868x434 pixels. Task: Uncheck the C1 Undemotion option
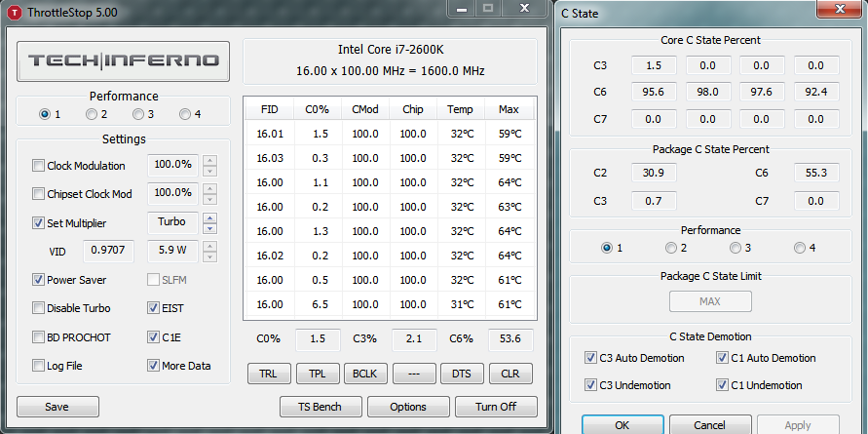[x=721, y=384]
